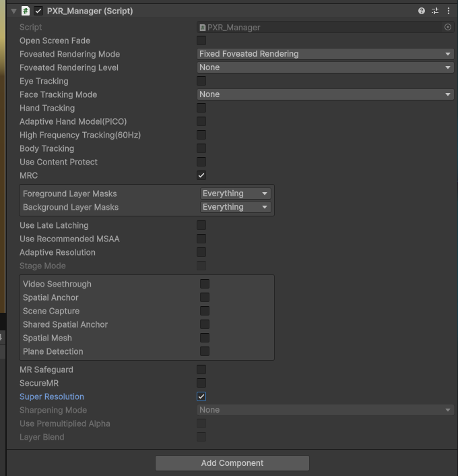Click the Stage Mode label

pos(42,266)
